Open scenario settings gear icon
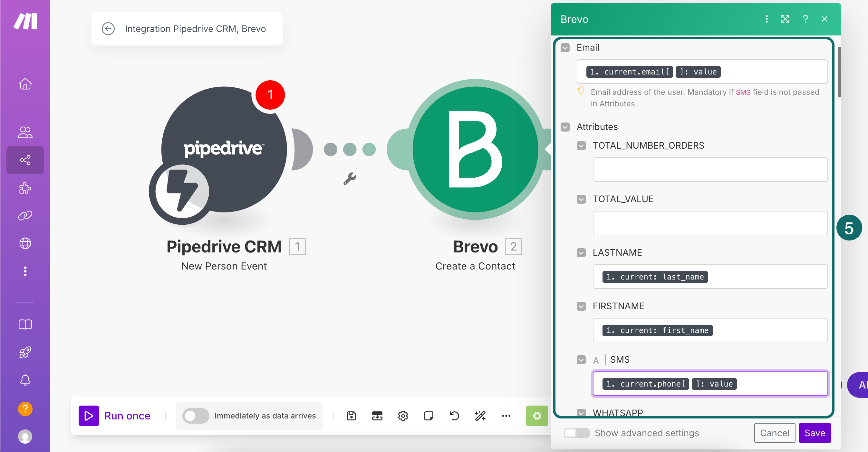This screenshot has width=868, height=452. coord(403,416)
